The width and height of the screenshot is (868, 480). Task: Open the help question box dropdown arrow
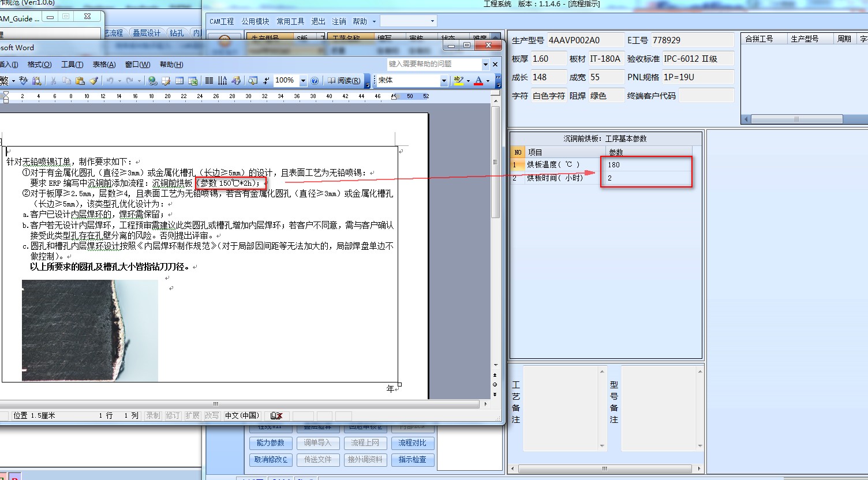tap(485, 64)
